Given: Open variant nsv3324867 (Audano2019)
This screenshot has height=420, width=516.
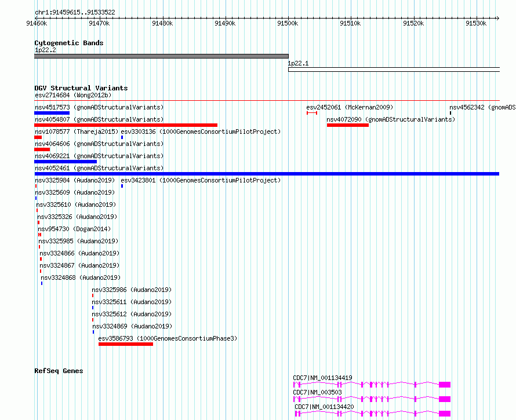Looking at the screenshot, I should click(79, 265).
